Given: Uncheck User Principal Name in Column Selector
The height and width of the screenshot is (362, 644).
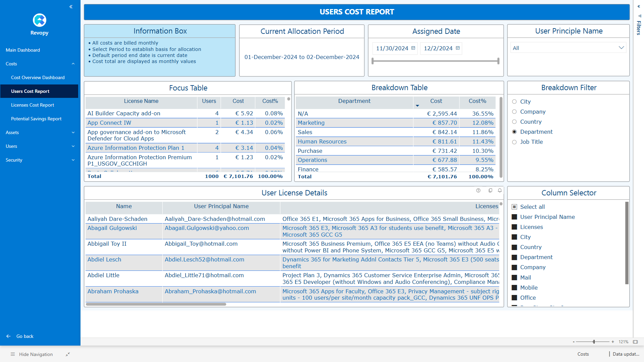Looking at the screenshot, I should [x=514, y=217].
